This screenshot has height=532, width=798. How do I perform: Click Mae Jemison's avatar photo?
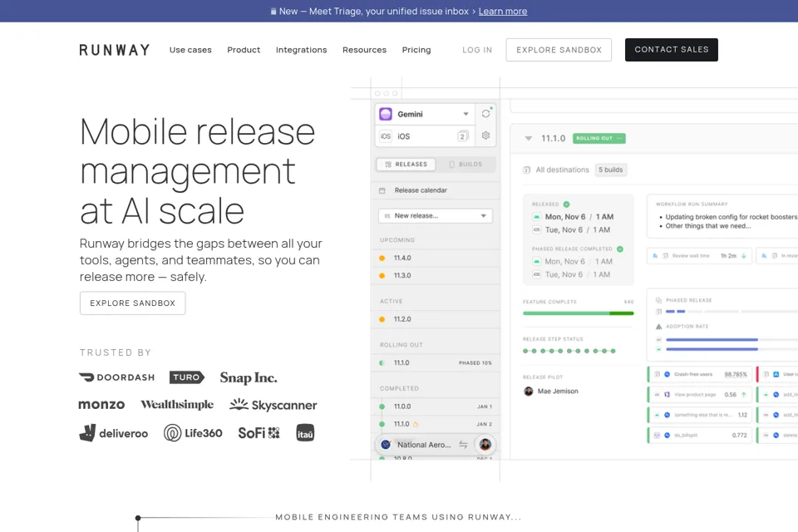(x=529, y=391)
